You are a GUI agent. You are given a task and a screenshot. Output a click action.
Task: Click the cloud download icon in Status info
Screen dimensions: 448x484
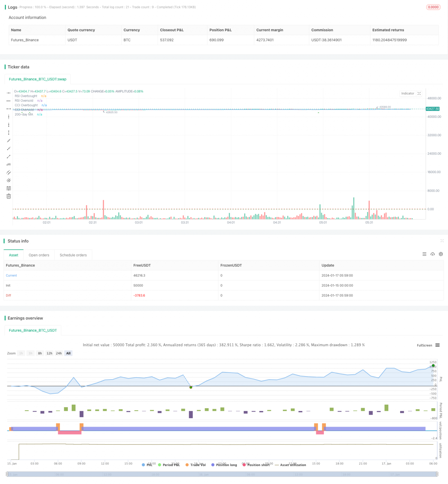(x=432, y=254)
